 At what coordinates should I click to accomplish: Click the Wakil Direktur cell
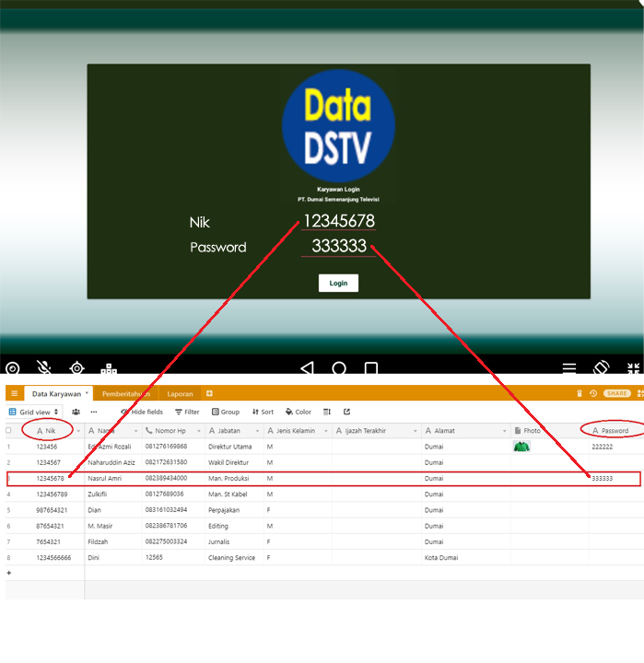[x=234, y=462]
